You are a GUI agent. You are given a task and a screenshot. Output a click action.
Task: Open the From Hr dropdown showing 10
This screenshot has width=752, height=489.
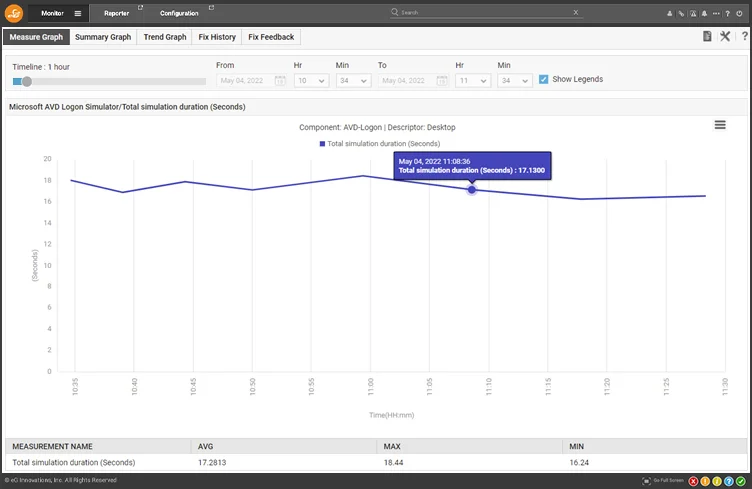tap(311, 81)
